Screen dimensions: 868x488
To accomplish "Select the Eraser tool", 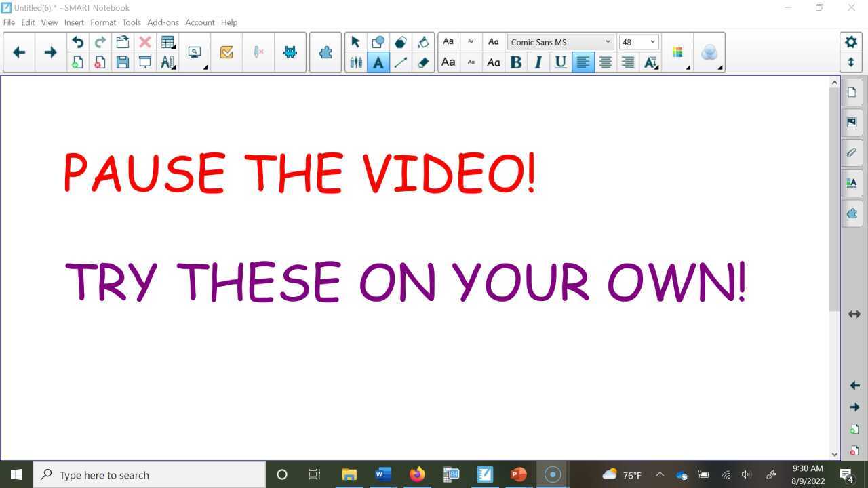I will [x=423, y=62].
